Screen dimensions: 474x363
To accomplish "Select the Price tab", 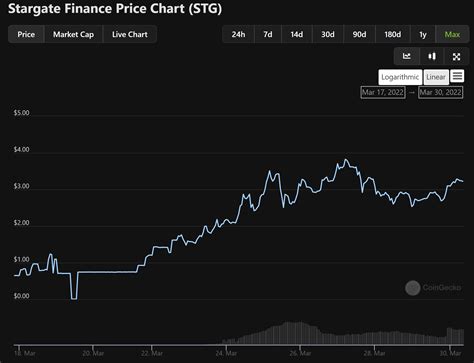I will pyautogui.click(x=26, y=34).
